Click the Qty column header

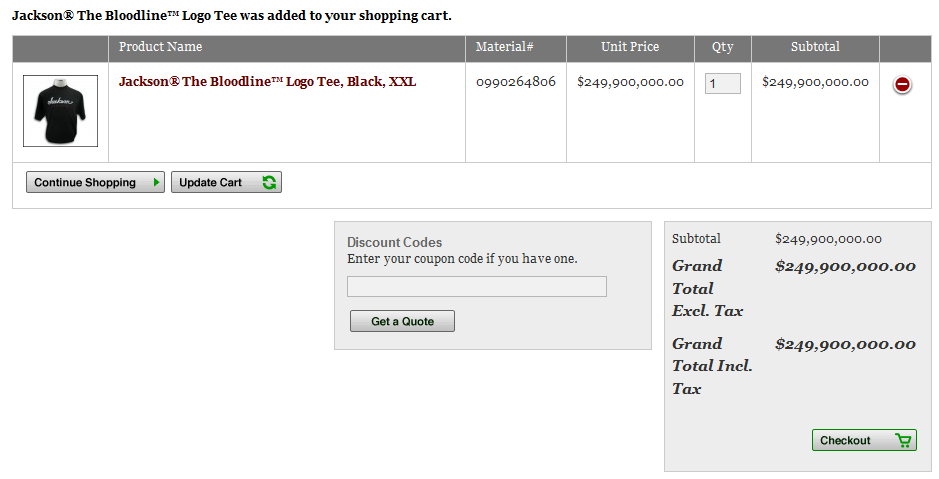(722, 47)
